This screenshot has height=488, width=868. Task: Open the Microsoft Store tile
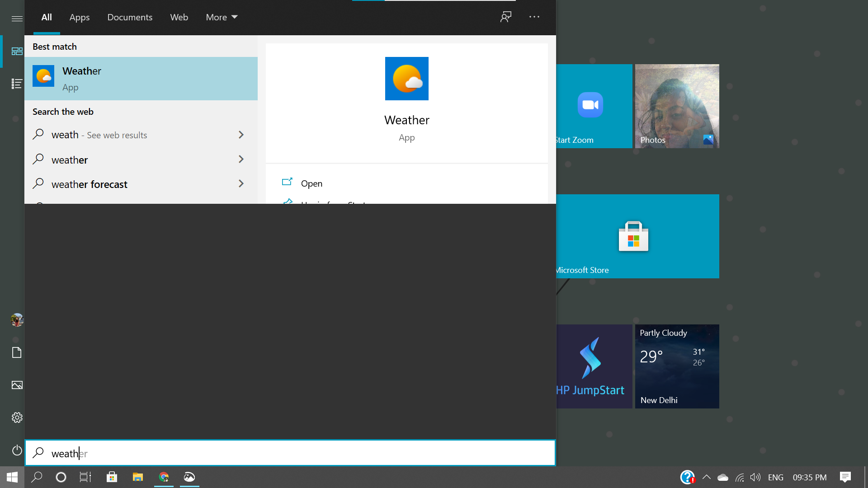point(637,236)
